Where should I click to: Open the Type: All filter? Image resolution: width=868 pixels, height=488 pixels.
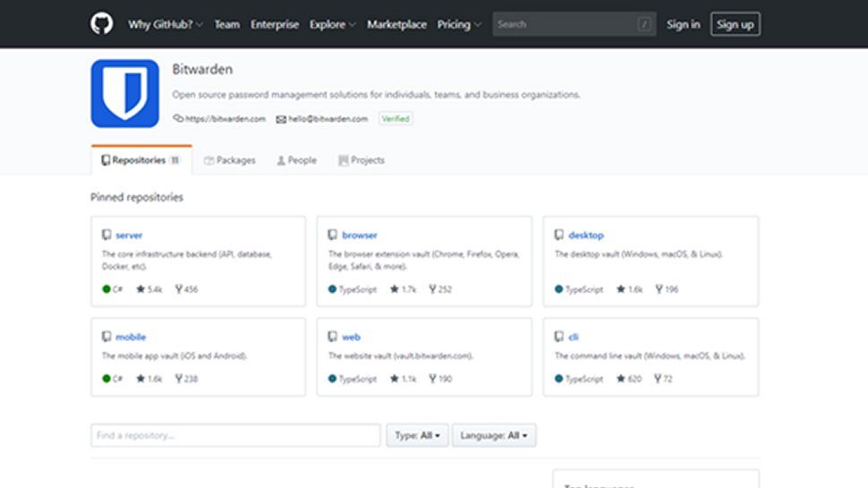417,435
